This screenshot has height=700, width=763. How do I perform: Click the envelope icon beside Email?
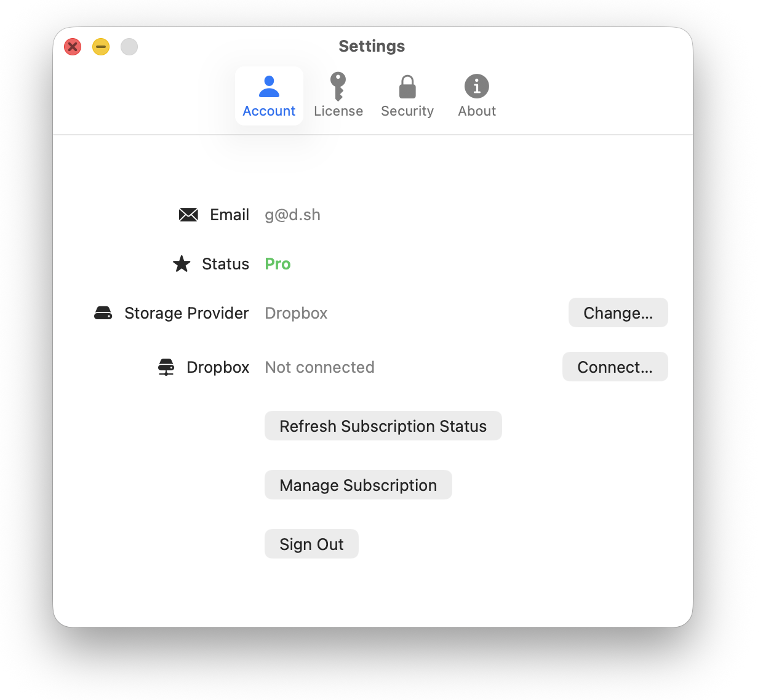(188, 215)
